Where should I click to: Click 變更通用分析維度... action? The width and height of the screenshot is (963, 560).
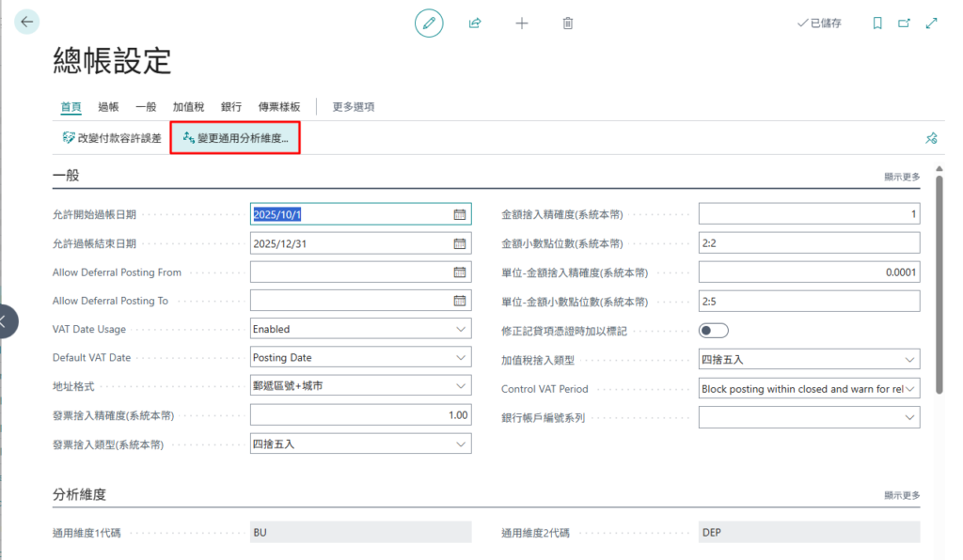coord(235,138)
